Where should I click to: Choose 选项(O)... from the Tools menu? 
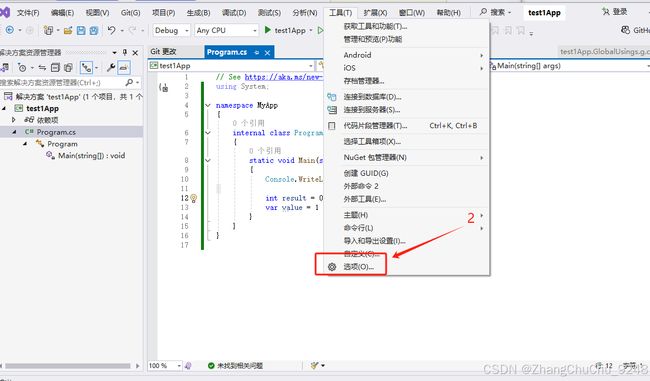click(358, 267)
